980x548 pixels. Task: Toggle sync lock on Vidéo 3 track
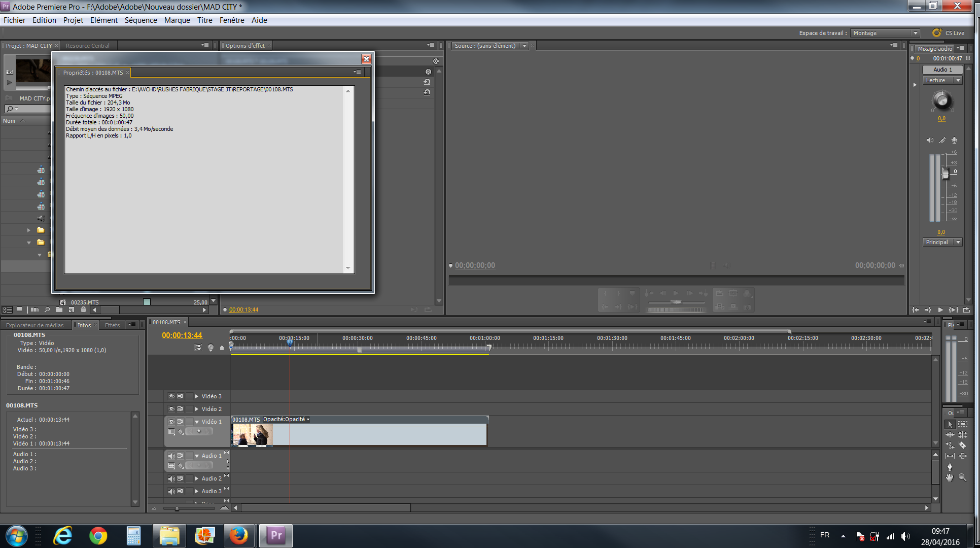[x=180, y=396]
